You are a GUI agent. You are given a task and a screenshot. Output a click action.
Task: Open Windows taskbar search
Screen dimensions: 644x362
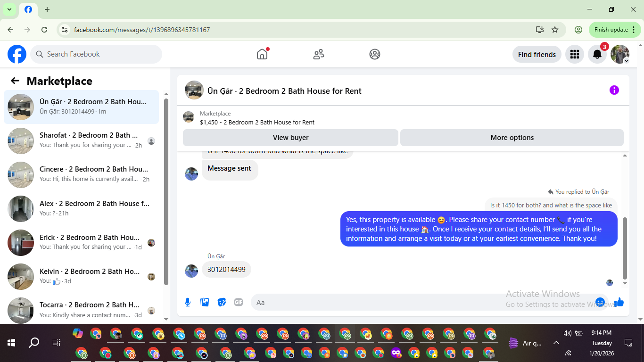(x=34, y=343)
